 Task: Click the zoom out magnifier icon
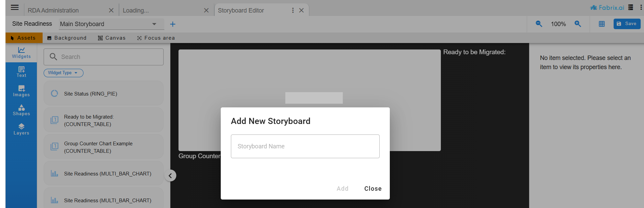pos(539,24)
